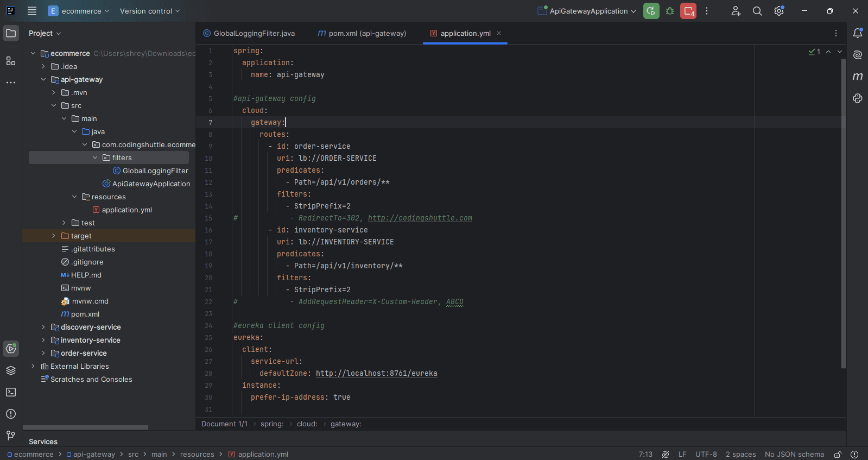Open Git version control tool window
868x460 pixels.
click(11, 436)
